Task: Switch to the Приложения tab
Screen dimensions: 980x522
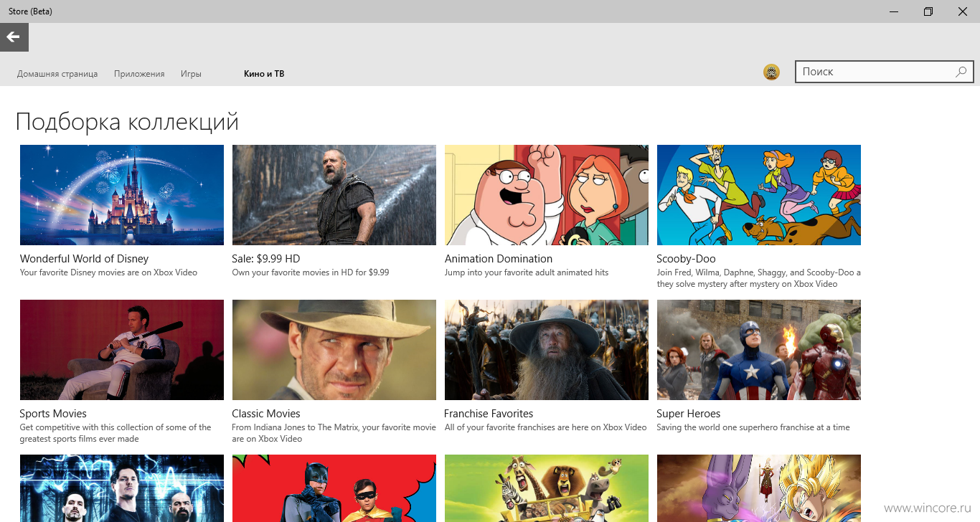Action: click(x=139, y=74)
